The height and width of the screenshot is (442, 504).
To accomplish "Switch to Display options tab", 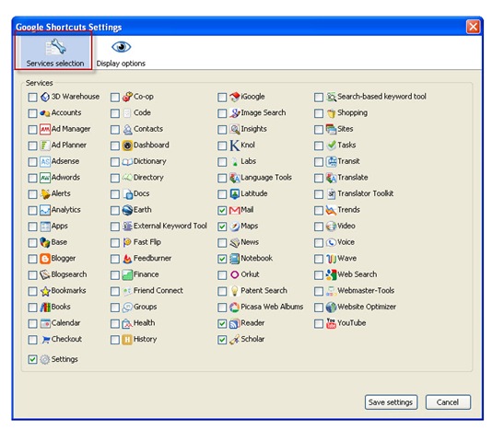I will point(121,52).
